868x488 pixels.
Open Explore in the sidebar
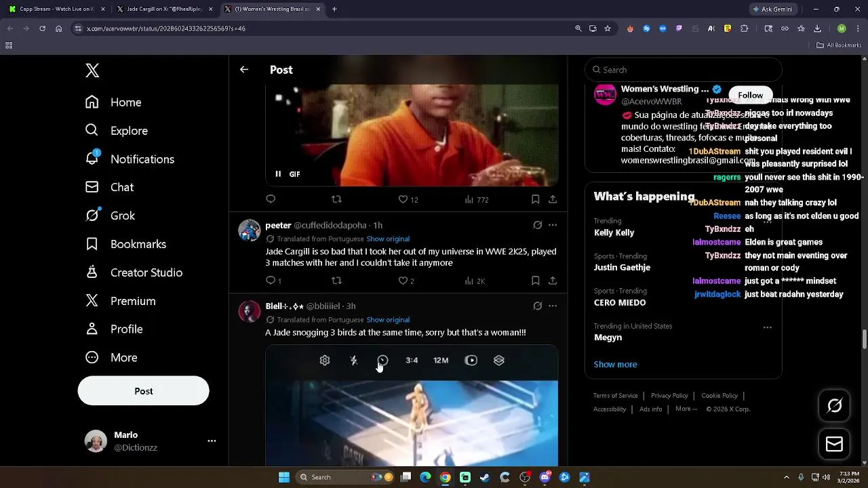[x=116, y=131]
